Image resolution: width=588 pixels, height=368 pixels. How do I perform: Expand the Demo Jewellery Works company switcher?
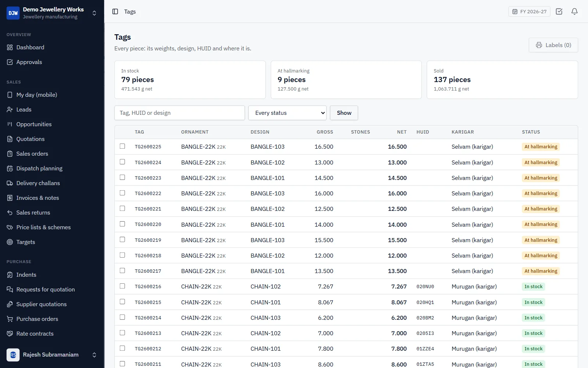coord(94,13)
